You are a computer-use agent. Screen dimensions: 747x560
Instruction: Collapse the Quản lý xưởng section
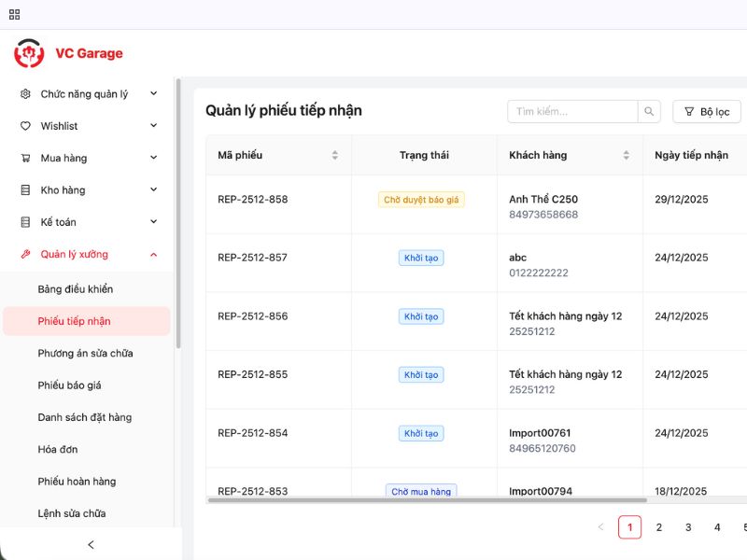coord(153,255)
